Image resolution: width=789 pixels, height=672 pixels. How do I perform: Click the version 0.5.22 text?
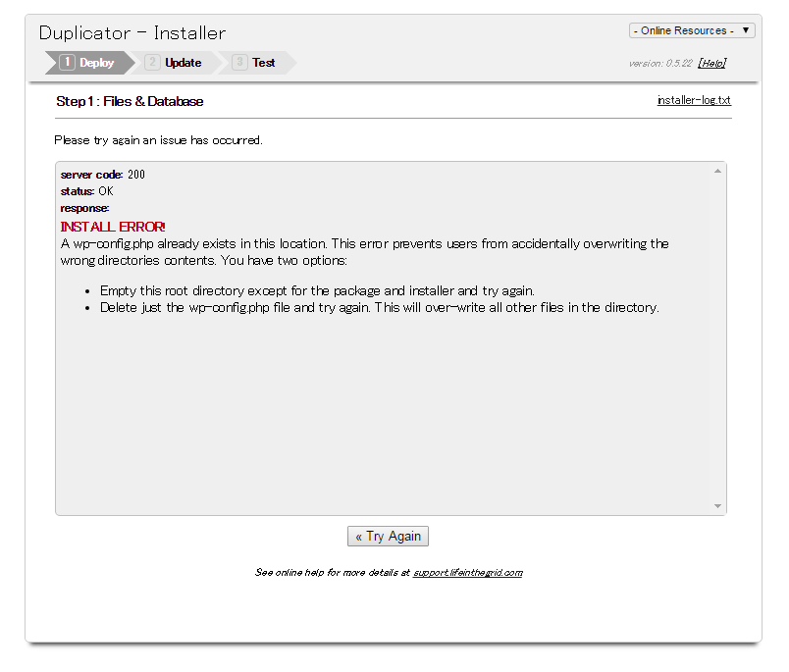point(660,64)
